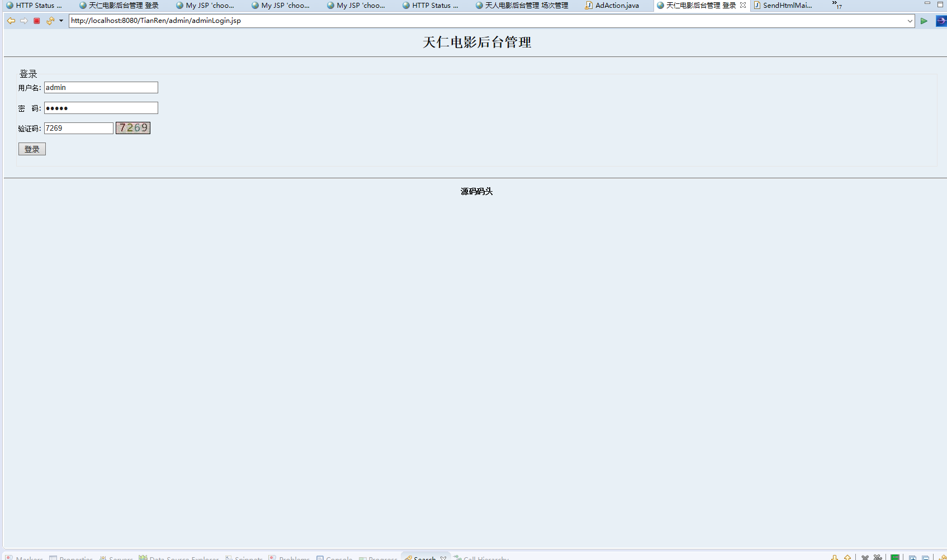This screenshot has width=947, height=560.
Task: Click the Back navigation arrow
Action: (x=11, y=21)
